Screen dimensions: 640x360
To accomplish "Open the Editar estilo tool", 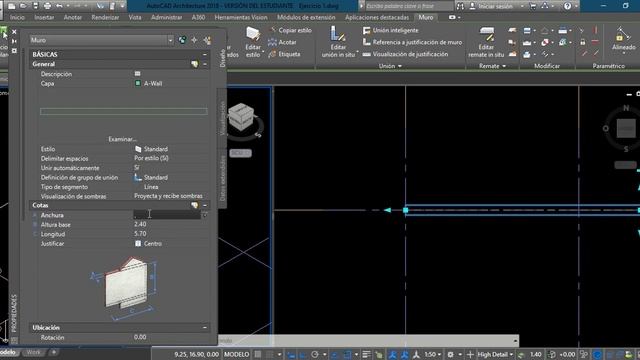I will click(253, 43).
